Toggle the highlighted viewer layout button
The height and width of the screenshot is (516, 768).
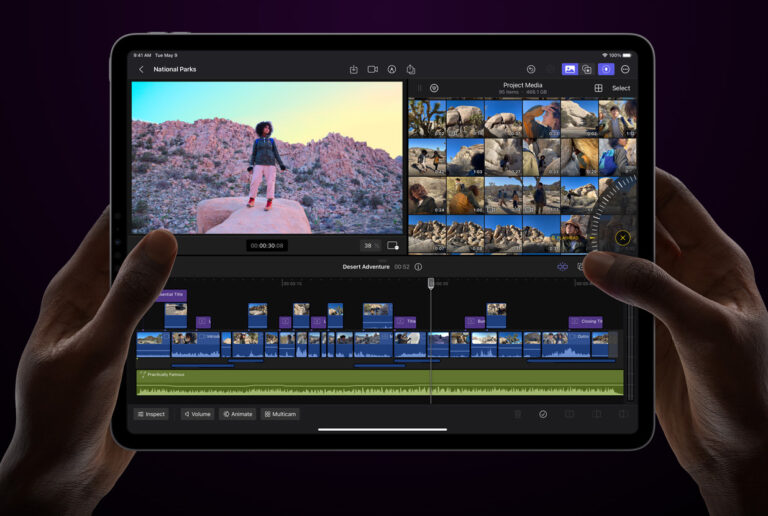pyautogui.click(x=606, y=69)
